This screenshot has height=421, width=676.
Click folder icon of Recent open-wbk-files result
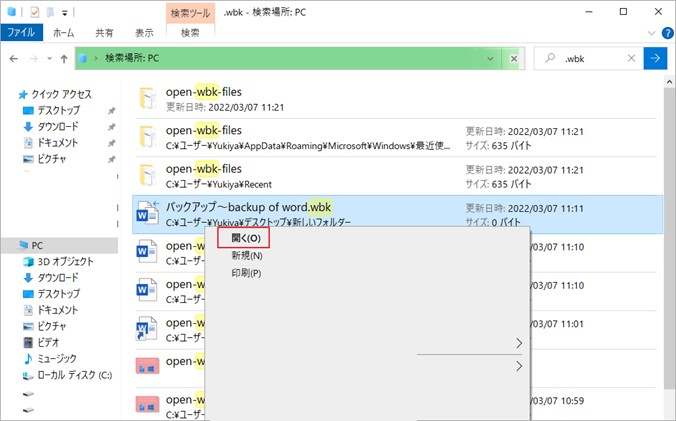(147, 176)
